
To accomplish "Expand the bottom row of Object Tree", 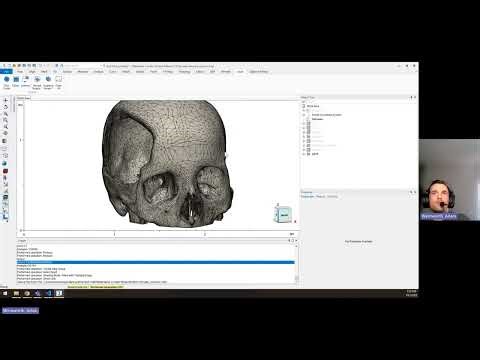I will [304, 154].
